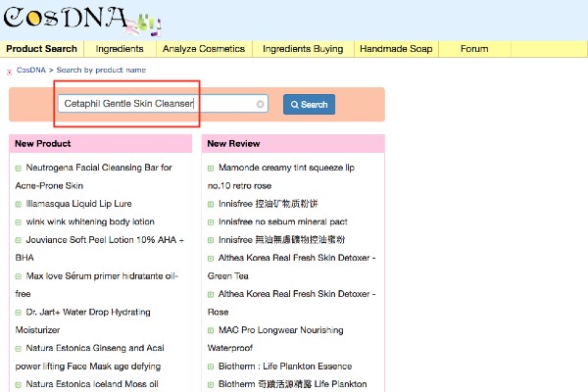Click the small icon before the CosDNA breadcrumb
Image resolution: width=588 pixels, height=392 pixels.
(10, 72)
